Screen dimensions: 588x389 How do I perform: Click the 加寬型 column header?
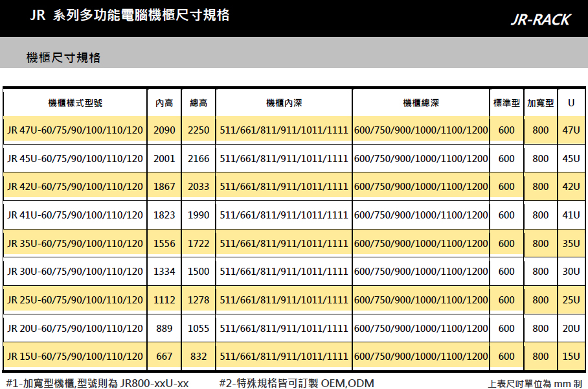[540, 103]
